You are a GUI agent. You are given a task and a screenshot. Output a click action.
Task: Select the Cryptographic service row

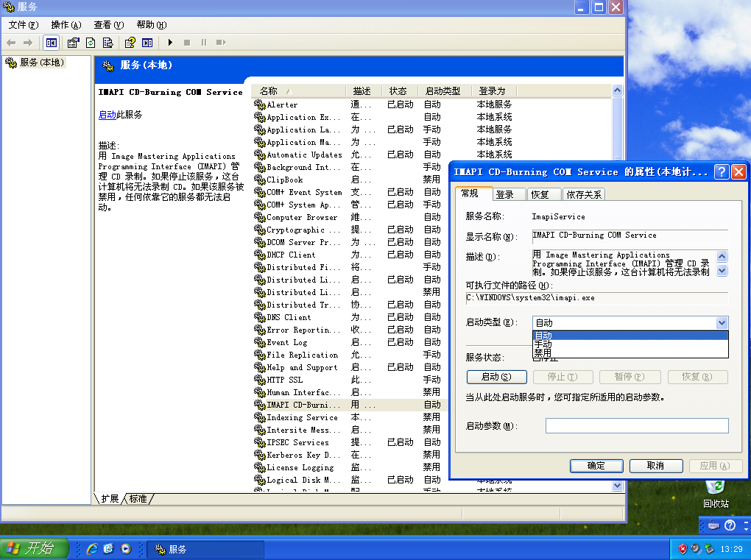pos(350,230)
